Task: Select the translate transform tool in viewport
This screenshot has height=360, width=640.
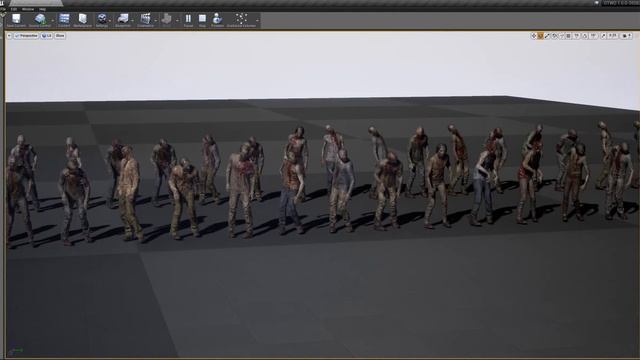Action: click(533, 36)
